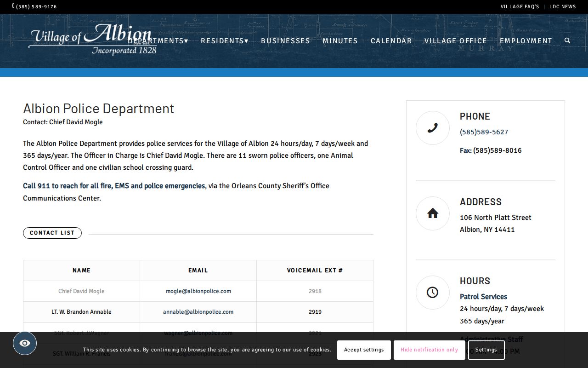Click the Call 911 emergencies link
This screenshot has height=368, width=588.
[x=114, y=186]
